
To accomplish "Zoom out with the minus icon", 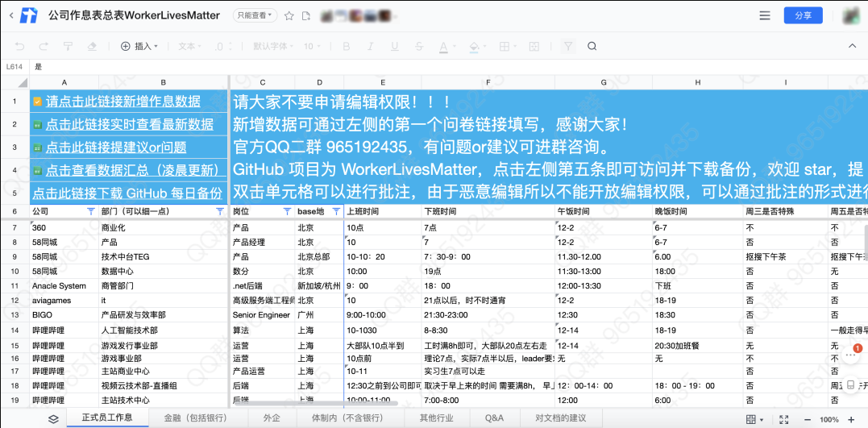I will tap(808, 419).
